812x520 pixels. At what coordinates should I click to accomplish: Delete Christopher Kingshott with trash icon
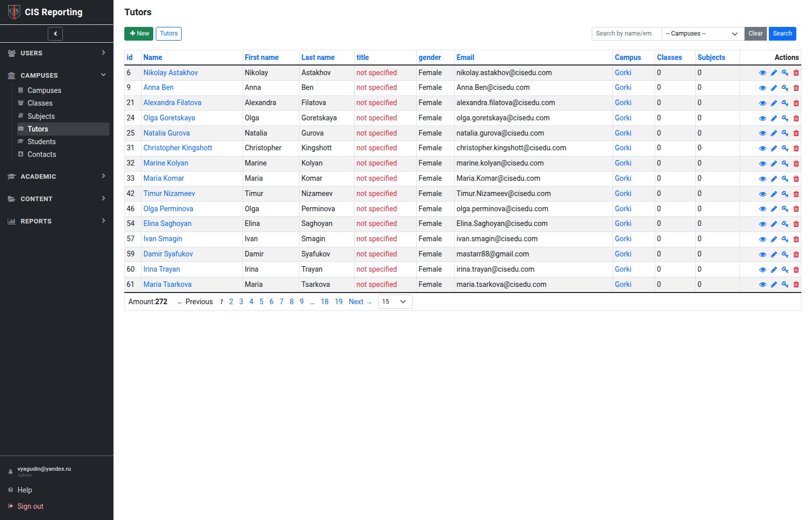[x=796, y=148]
